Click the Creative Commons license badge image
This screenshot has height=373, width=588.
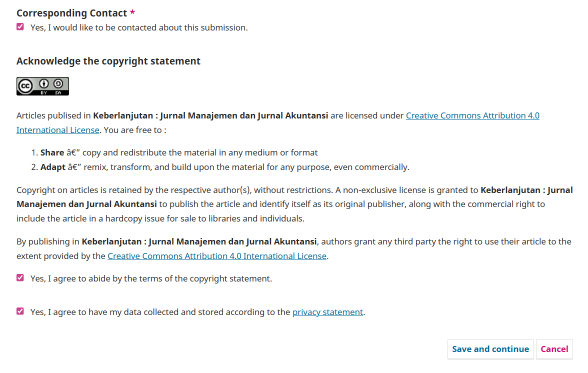[42, 85]
